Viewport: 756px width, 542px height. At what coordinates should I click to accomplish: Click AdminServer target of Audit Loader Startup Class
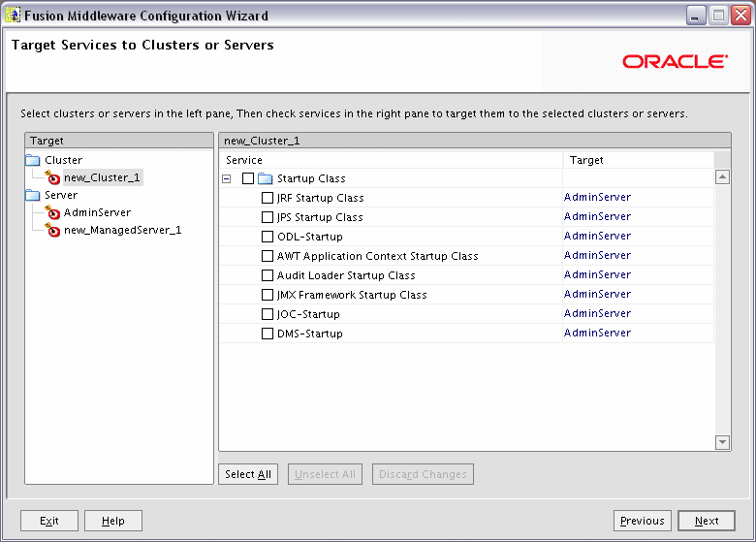click(597, 274)
